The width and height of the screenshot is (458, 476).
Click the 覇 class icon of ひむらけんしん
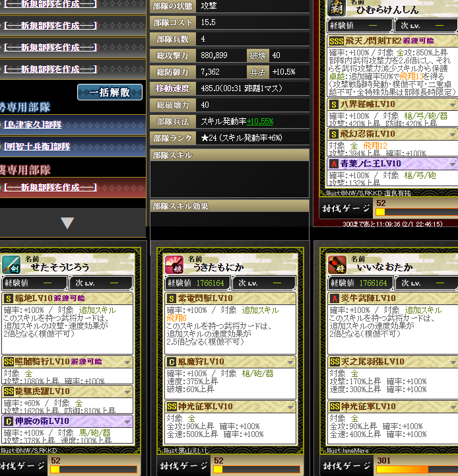[337, 8]
